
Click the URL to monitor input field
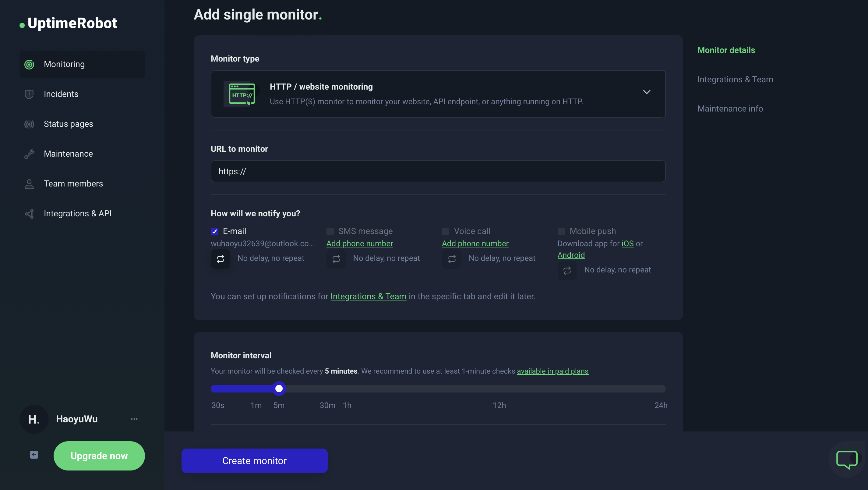click(x=438, y=171)
